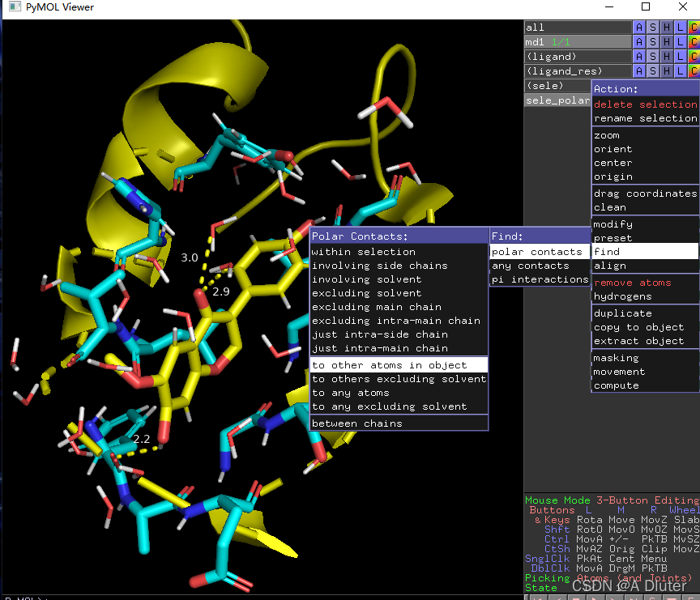Select 'between chains' polar contacts option
Screen dimensions: 700x600
pyautogui.click(x=399, y=423)
